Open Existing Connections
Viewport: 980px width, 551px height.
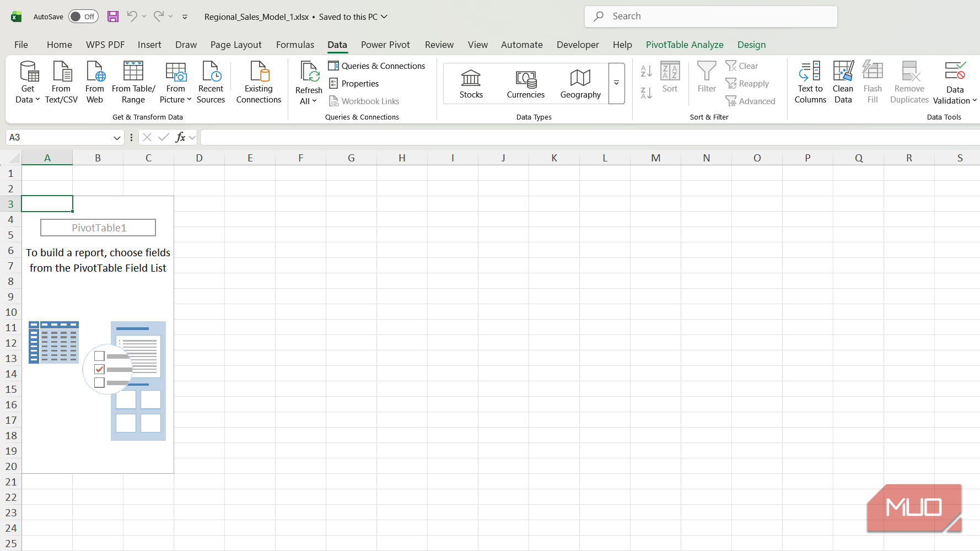coord(259,83)
